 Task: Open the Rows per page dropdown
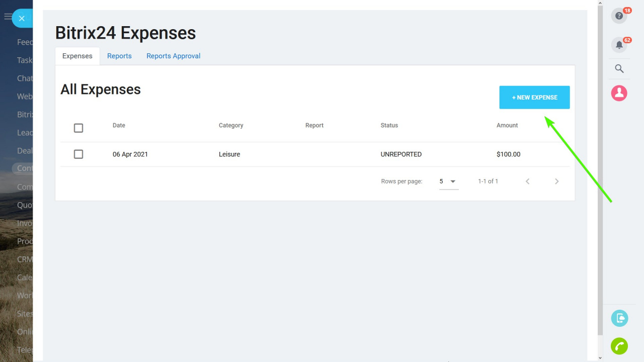click(x=448, y=182)
